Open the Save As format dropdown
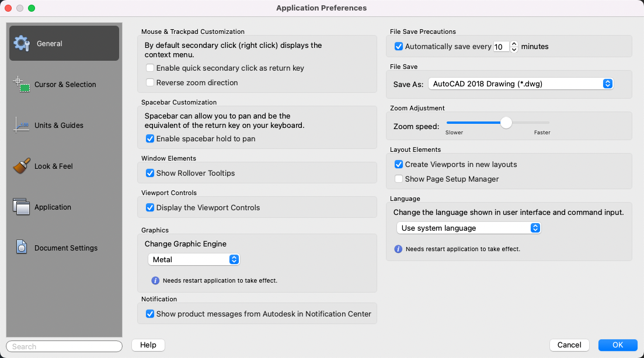 [520, 84]
